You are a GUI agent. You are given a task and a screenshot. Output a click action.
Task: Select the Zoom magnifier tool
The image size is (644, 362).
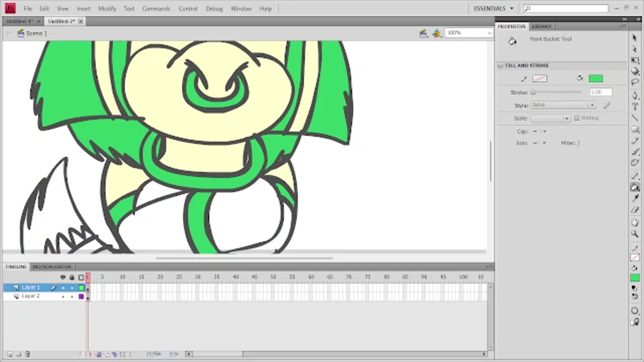634,234
